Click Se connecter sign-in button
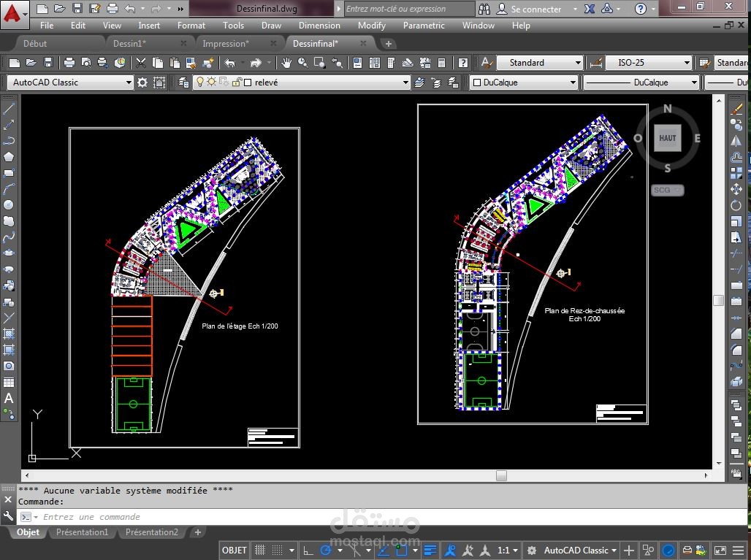751x560 pixels. pos(536,9)
